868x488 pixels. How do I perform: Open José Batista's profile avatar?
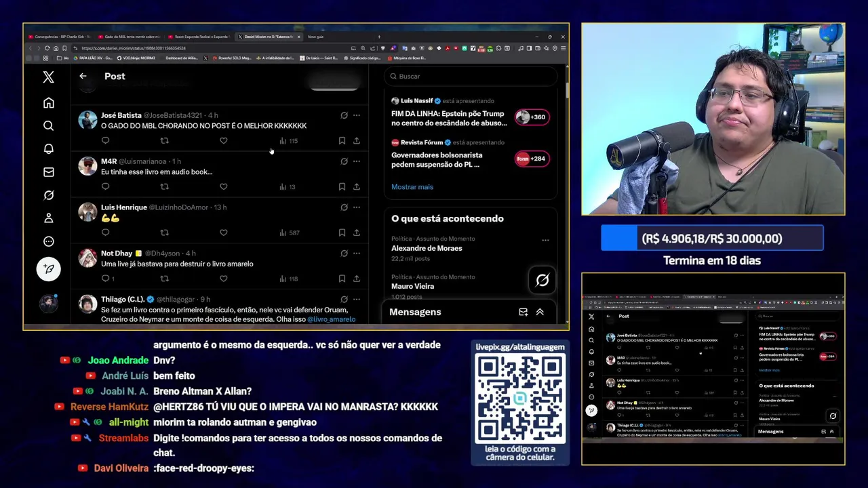pyautogui.click(x=87, y=119)
